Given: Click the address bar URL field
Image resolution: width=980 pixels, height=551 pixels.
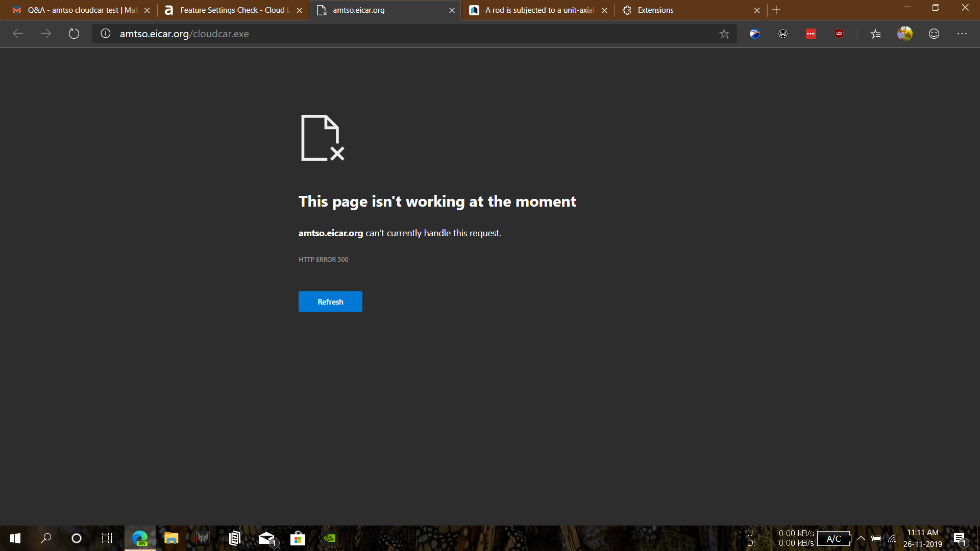Looking at the screenshot, I should [408, 34].
